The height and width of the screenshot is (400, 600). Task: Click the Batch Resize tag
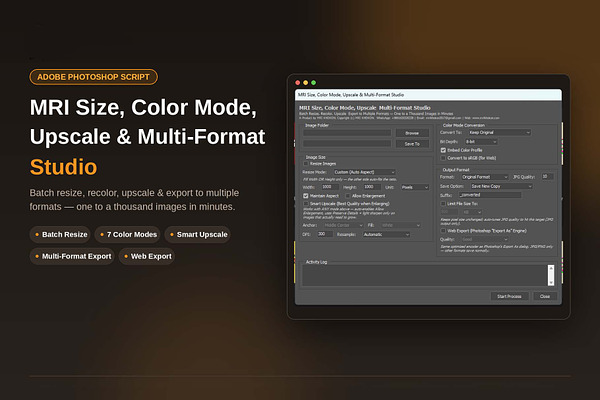pyautogui.click(x=60, y=234)
